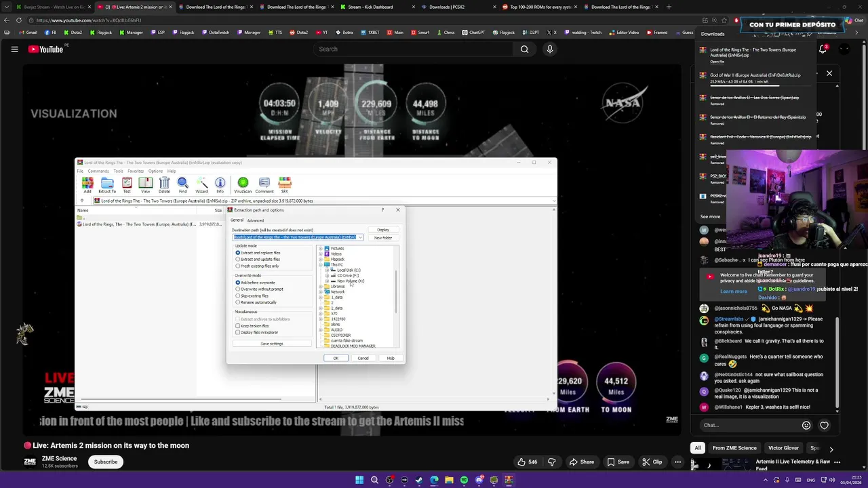
Task: Open the Share button under the video
Action: (581, 462)
